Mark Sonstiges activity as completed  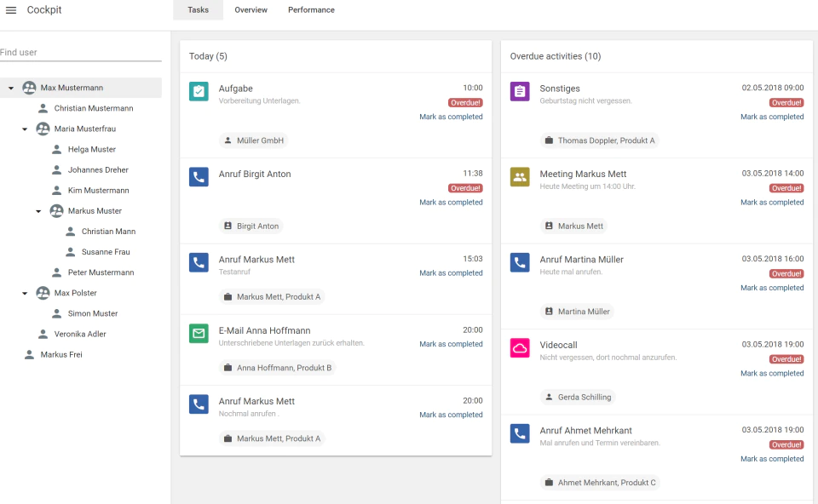coord(772,117)
